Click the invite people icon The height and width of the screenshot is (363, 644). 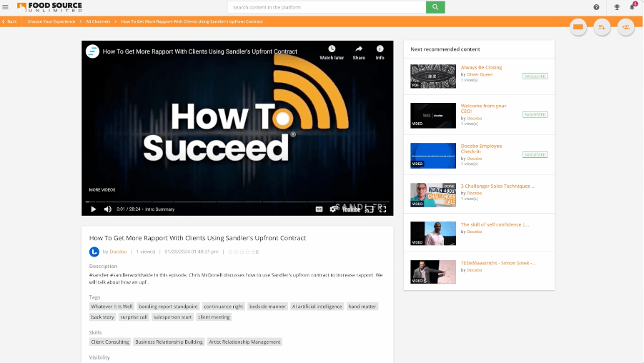(625, 27)
